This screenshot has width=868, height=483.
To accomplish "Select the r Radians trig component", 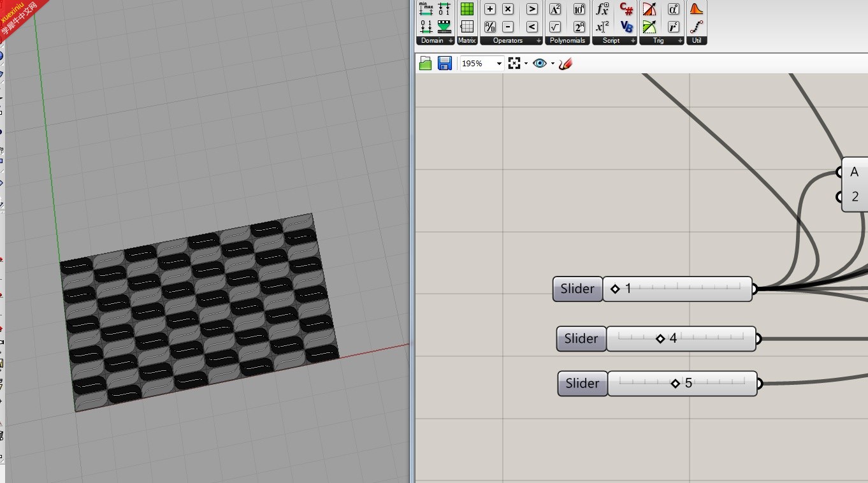I will pyautogui.click(x=674, y=27).
